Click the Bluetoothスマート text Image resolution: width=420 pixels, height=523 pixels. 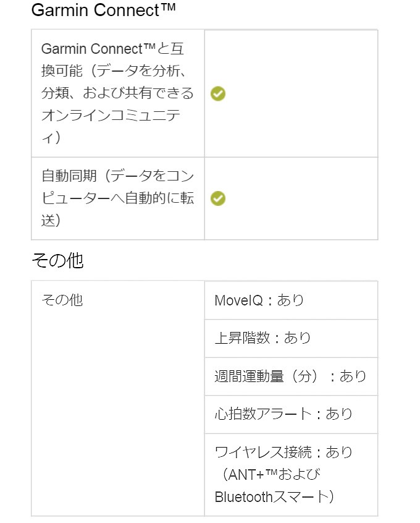(x=275, y=496)
